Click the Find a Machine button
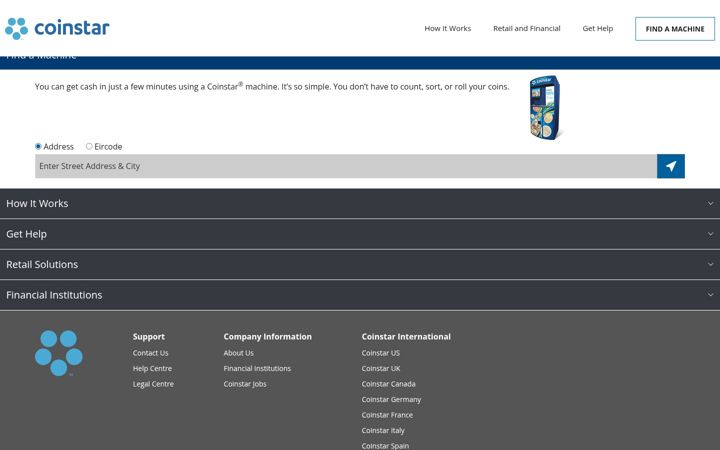 point(675,29)
